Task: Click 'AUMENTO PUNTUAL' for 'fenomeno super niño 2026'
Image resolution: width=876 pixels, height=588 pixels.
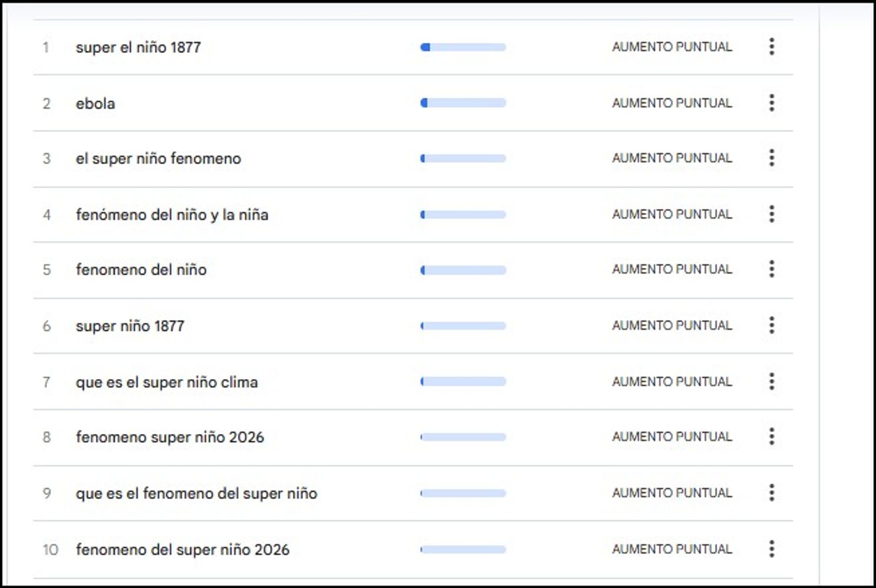Action: [672, 437]
